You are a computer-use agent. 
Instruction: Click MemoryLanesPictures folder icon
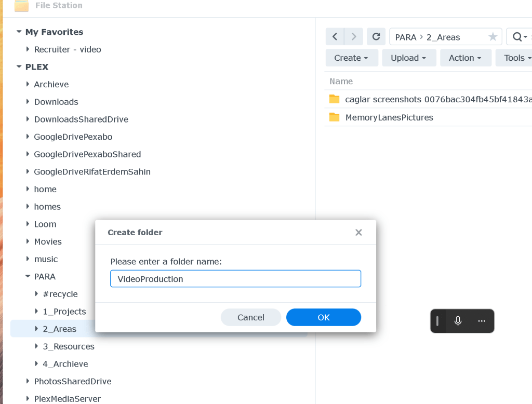tap(334, 117)
